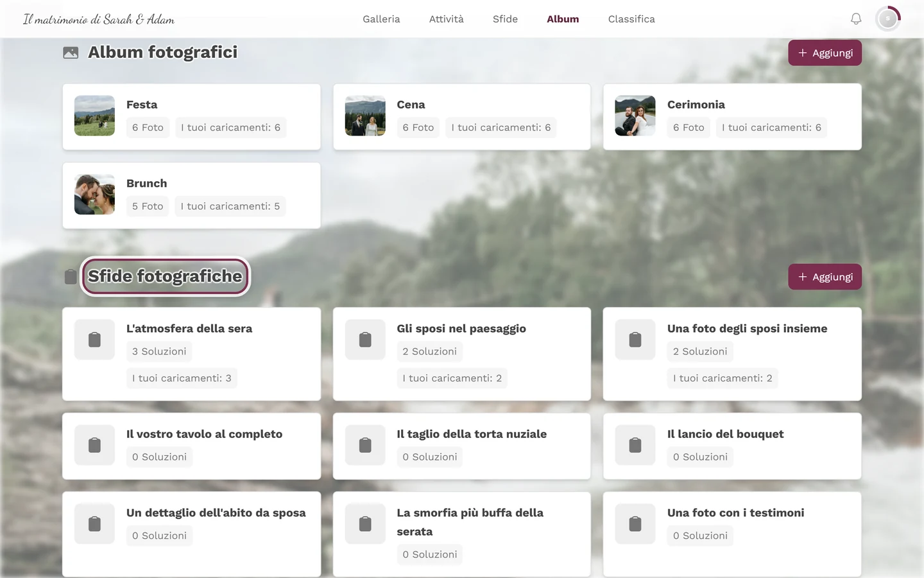The image size is (924, 578).
Task: Add a new photo challenge with Aggiungi
Action: 825,277
